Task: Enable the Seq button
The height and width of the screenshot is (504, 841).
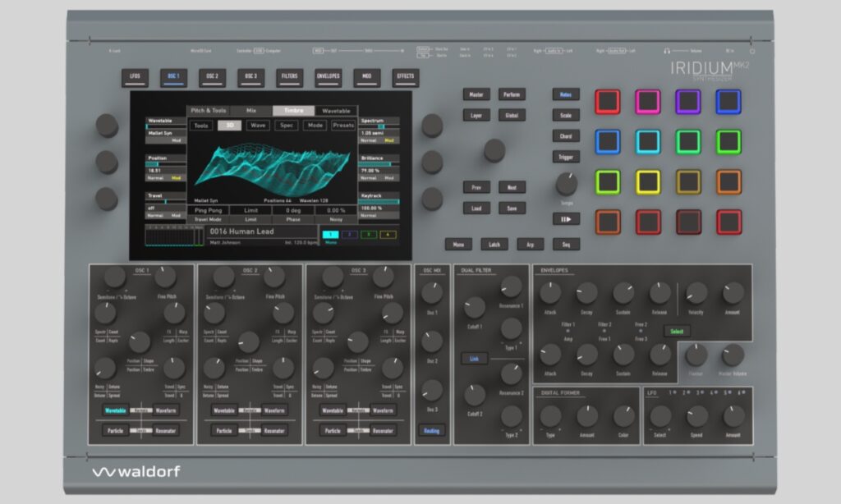Action: click(566, 245)
